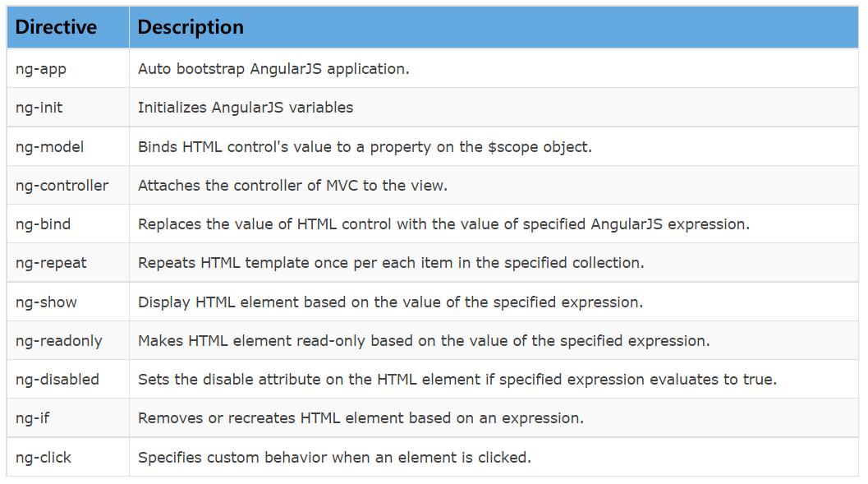Click the ng-model directive name

click(x=50, y=147)
